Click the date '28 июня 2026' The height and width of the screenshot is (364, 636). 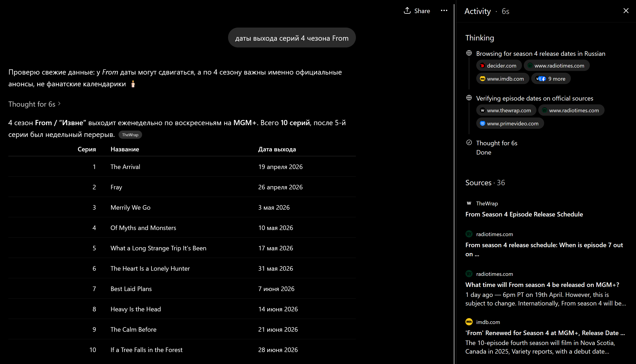point(278,350)
